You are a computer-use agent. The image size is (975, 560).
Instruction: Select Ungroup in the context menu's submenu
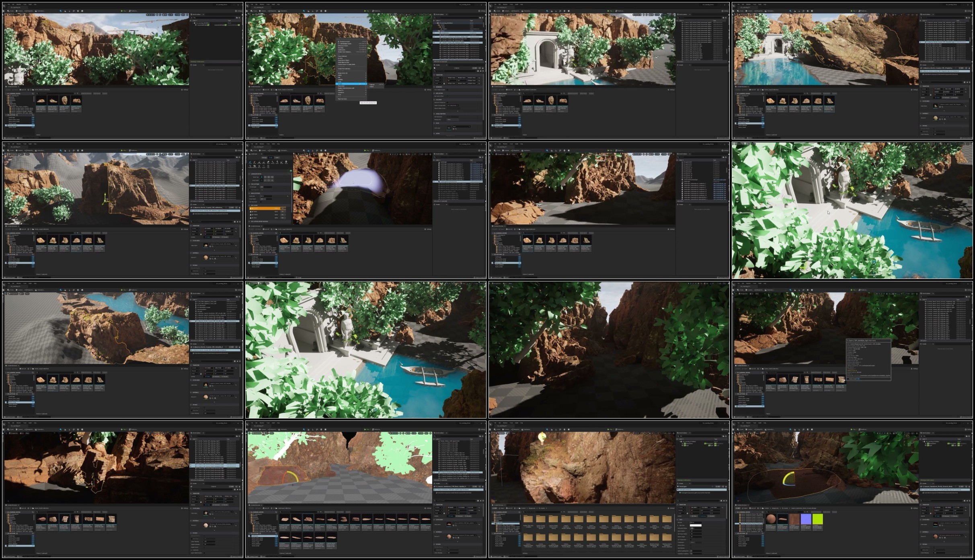(x=372, y=84)
